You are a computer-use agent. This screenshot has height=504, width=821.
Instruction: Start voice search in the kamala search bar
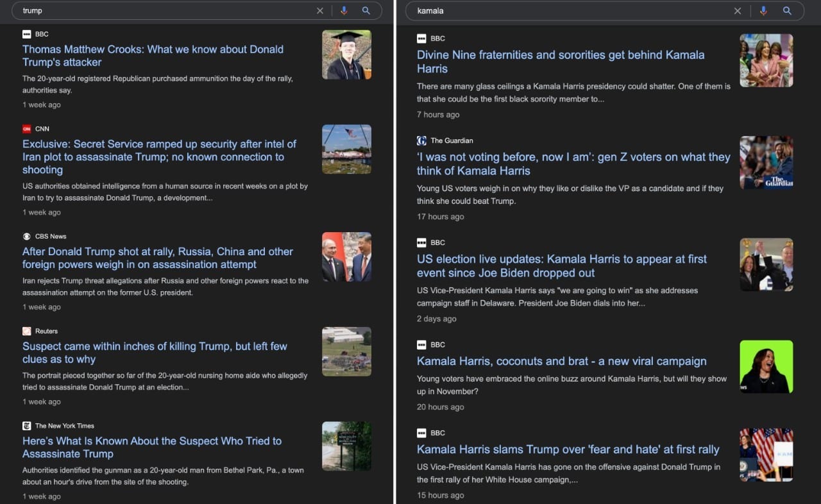[763, 11]
